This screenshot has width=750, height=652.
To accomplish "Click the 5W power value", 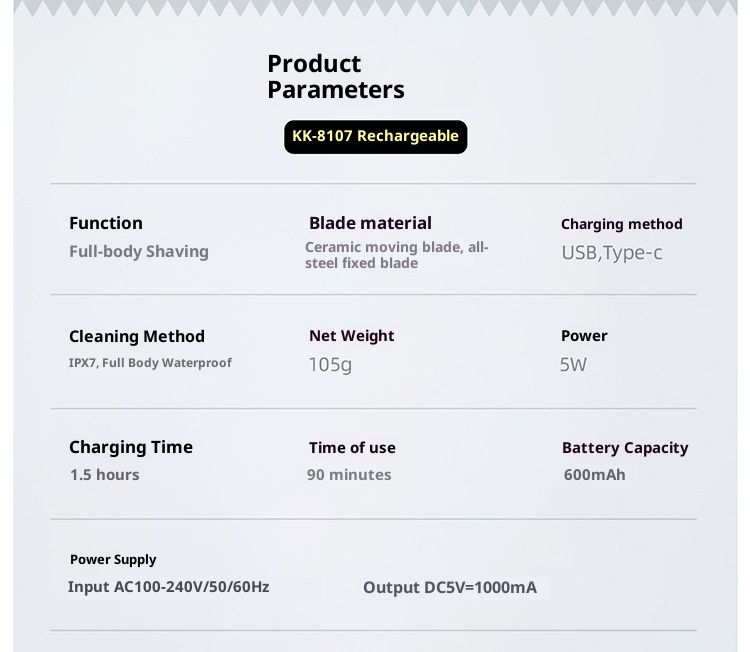I will 573,365.
